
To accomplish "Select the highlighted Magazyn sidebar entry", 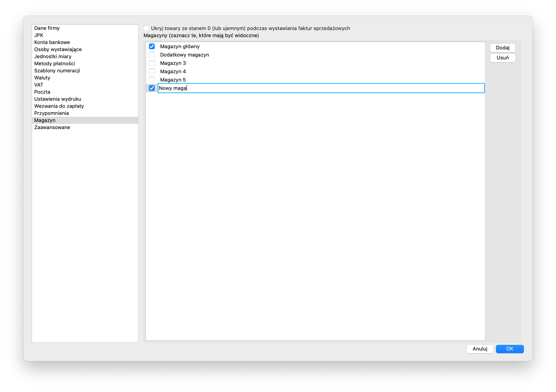I will (x=85, y=120).
